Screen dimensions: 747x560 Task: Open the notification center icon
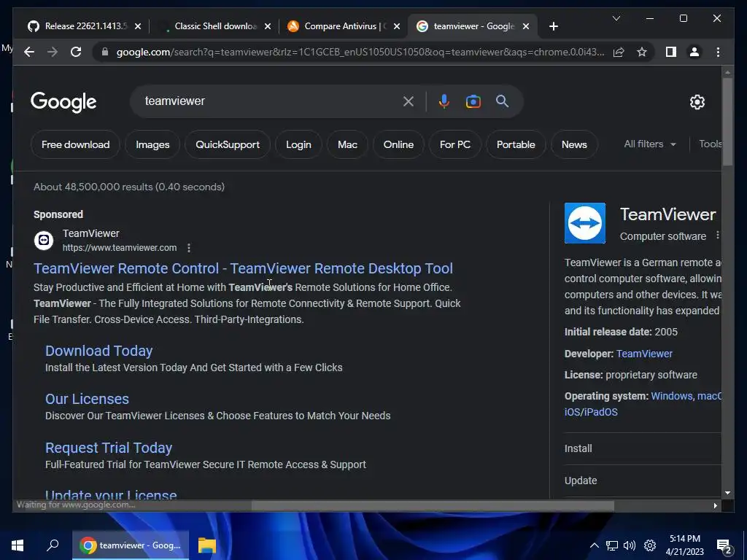pyautogui.click(x=724, y=546)
